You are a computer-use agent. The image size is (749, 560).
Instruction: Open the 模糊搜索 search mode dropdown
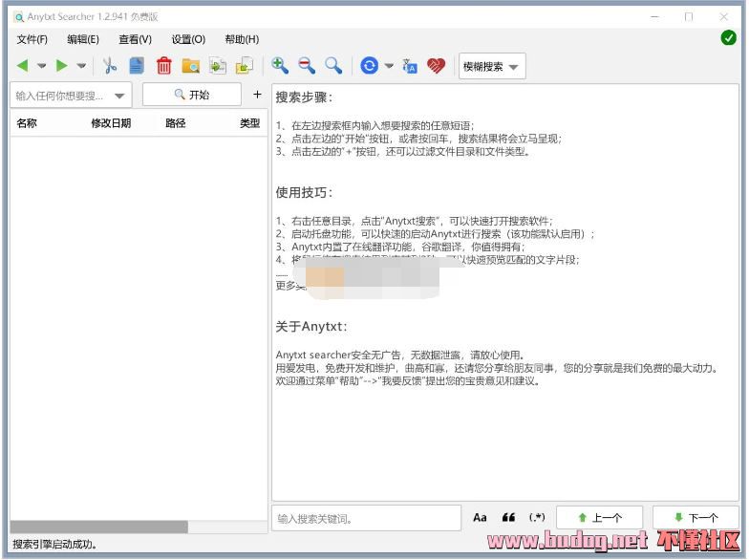492,67
